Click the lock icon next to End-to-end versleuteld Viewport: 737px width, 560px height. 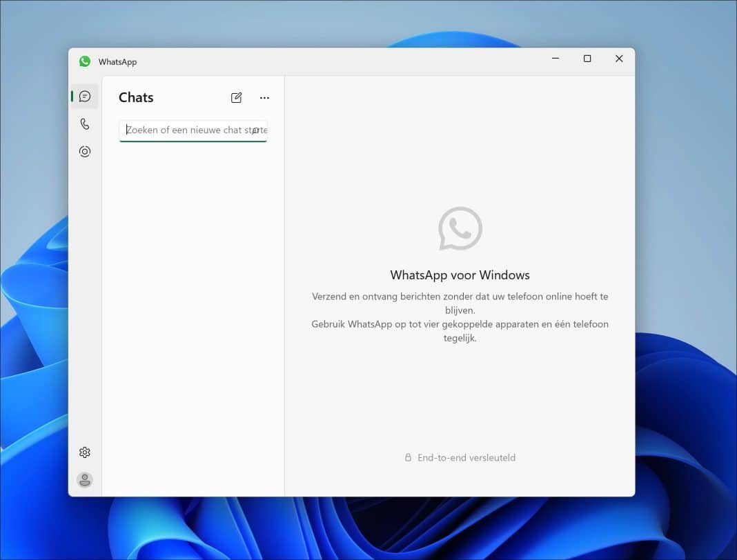tap(406, 457)
